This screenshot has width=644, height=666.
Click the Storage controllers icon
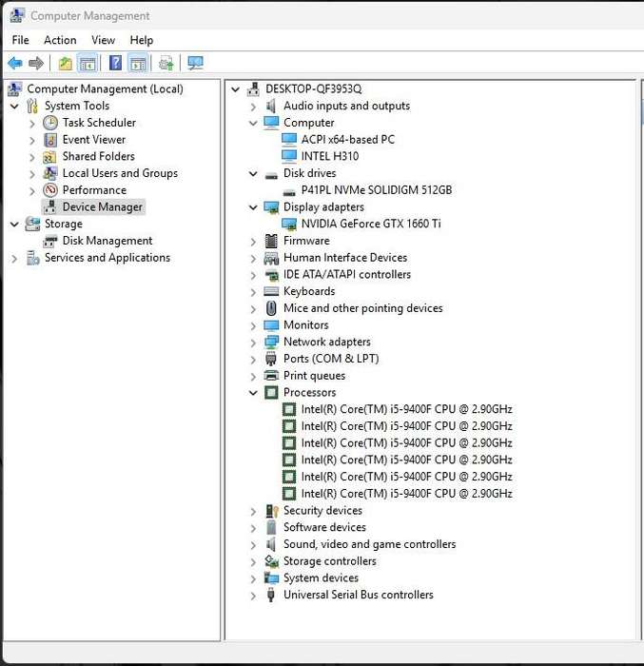click(x=271, y=561)
